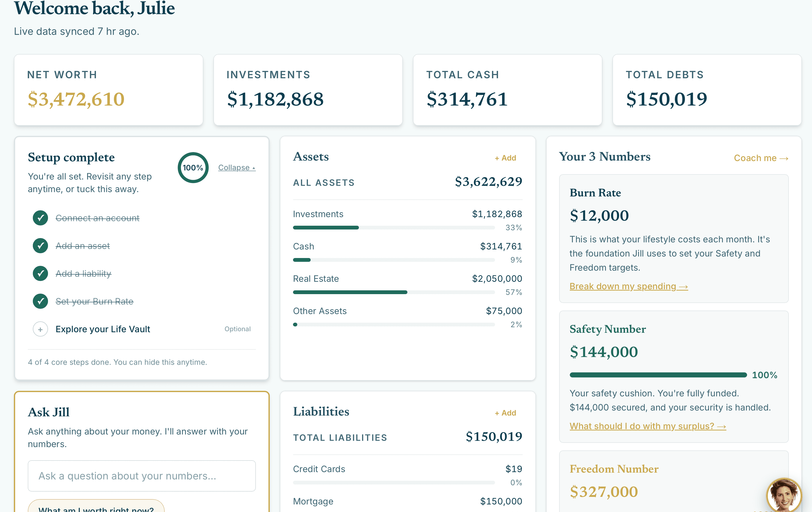The width and height of the screenshot is (812, 512).
Task: Click the Set your Burn Rate checkmark
Action: coord(40,301)
